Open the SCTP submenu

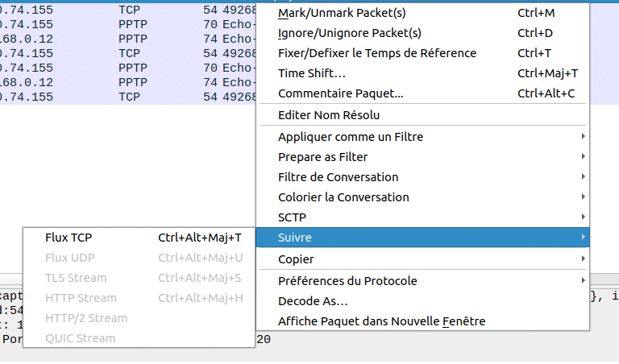point(292,217)
